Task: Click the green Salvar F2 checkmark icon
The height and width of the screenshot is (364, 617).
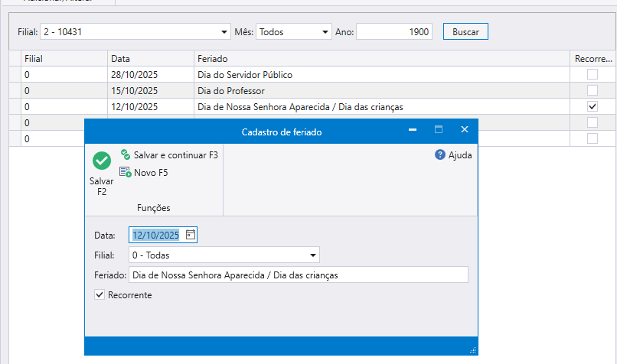Action: tap(101, 161)
